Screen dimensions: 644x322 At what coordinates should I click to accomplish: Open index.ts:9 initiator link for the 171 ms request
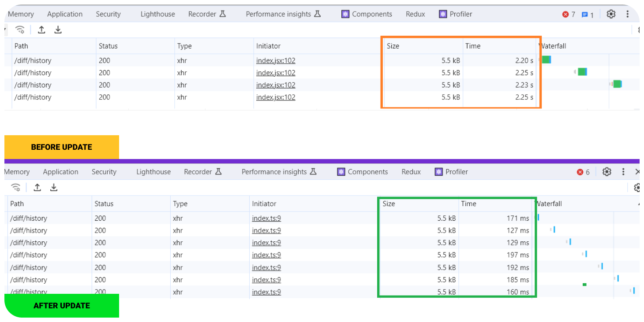click(x=266, y=218)
